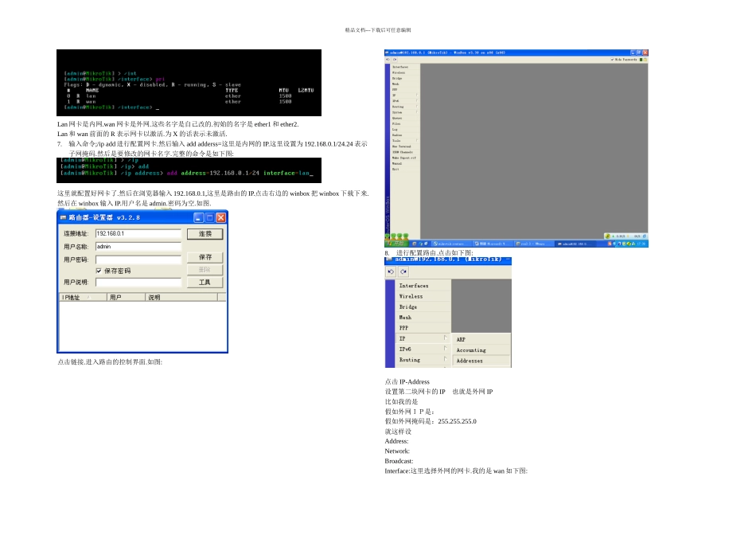Click the yellow lock icon in the WinBox toolbar
756x535 pixels.
pyautogui.click(x=645, y=60)
